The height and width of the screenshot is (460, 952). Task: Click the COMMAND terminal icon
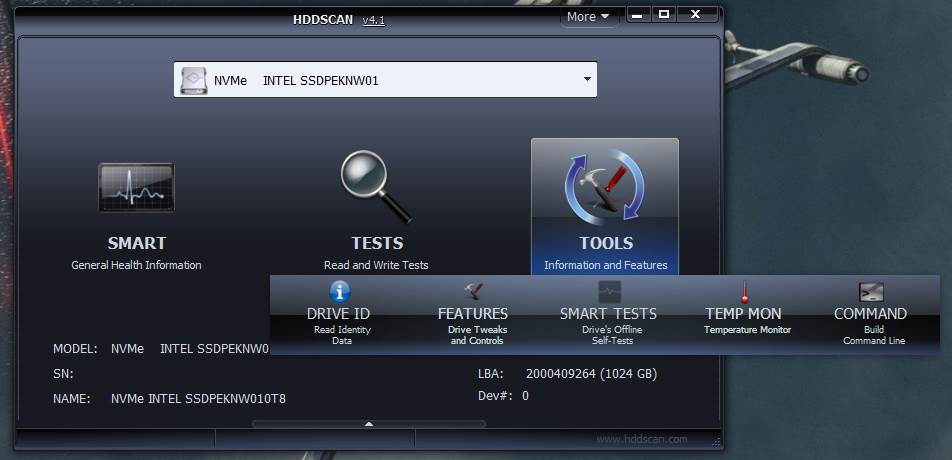871,292
